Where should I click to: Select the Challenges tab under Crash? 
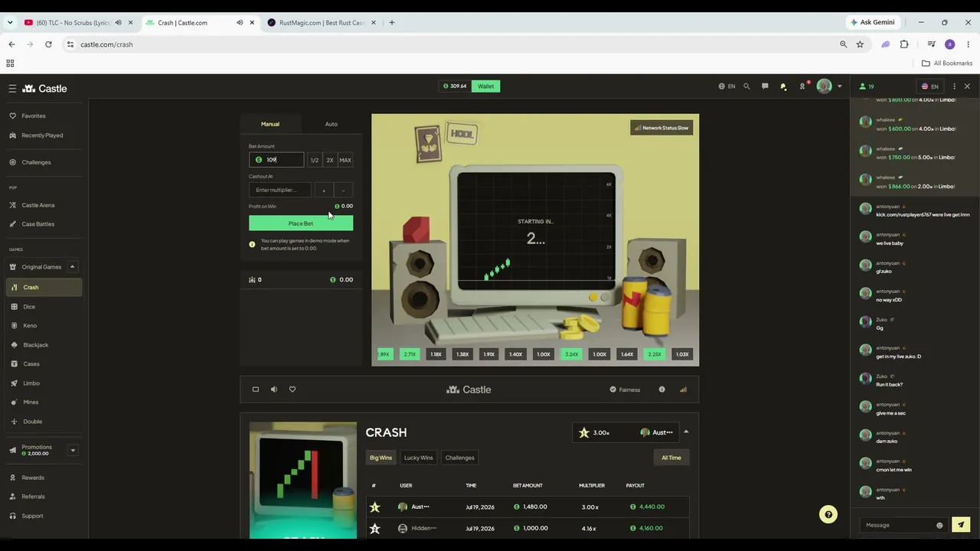(x=460, y=458)
